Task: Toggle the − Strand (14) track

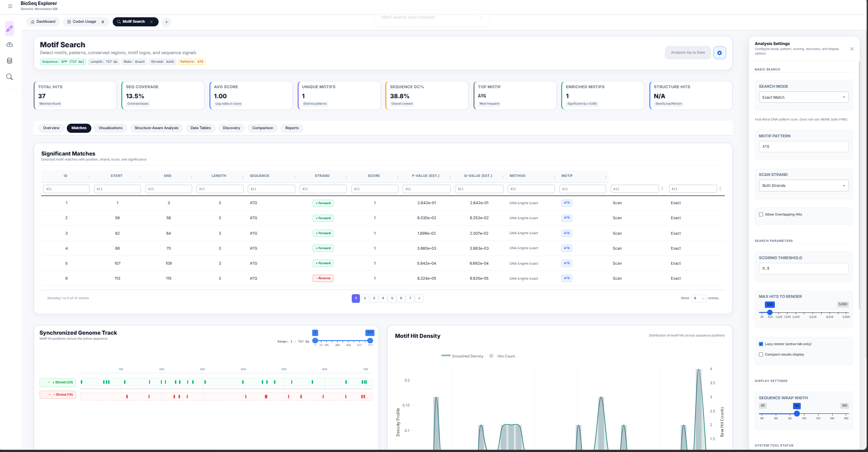Action: [x=58, y=395]
